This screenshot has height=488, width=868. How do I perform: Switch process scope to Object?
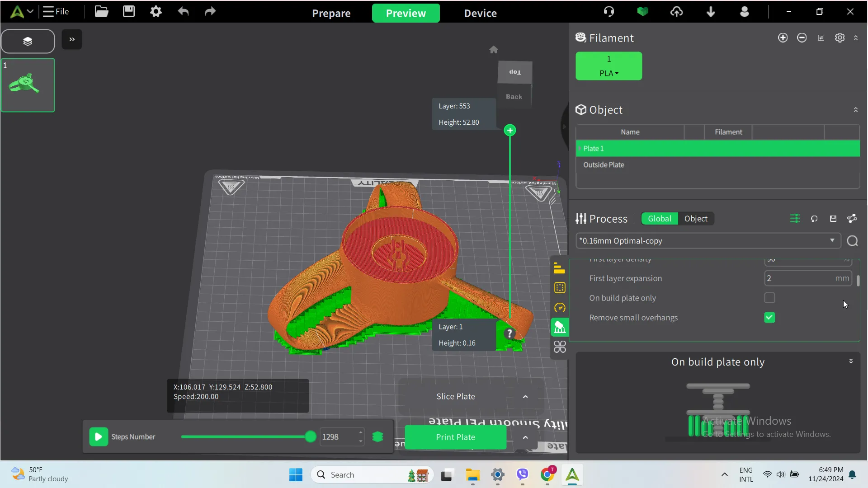point(695,219)
